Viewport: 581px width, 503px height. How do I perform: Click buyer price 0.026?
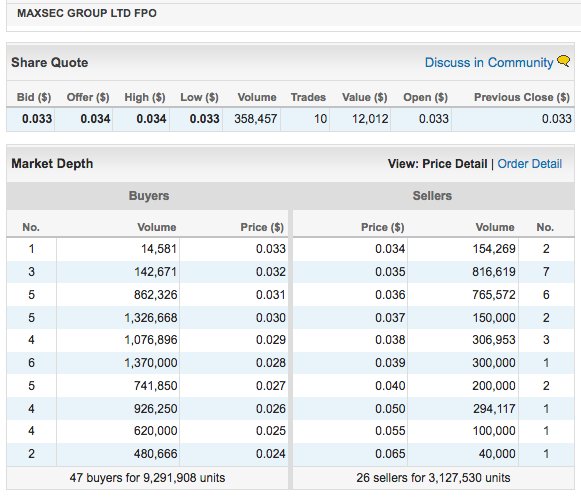pos(271,408)
